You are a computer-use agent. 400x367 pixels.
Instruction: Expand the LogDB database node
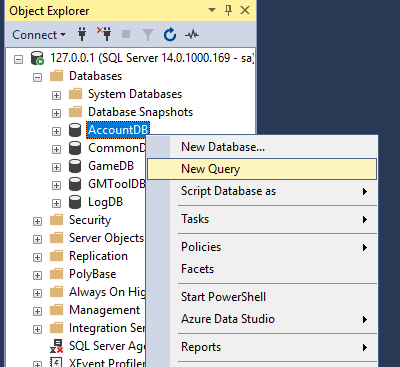tap(56, 203)
